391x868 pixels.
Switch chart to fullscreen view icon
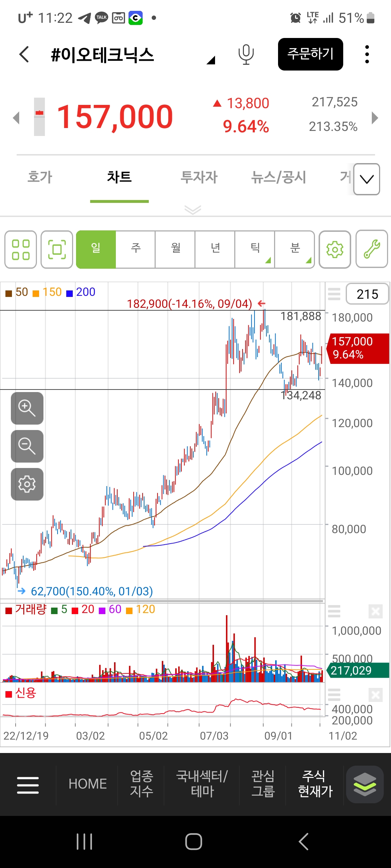tap(57, 250)
